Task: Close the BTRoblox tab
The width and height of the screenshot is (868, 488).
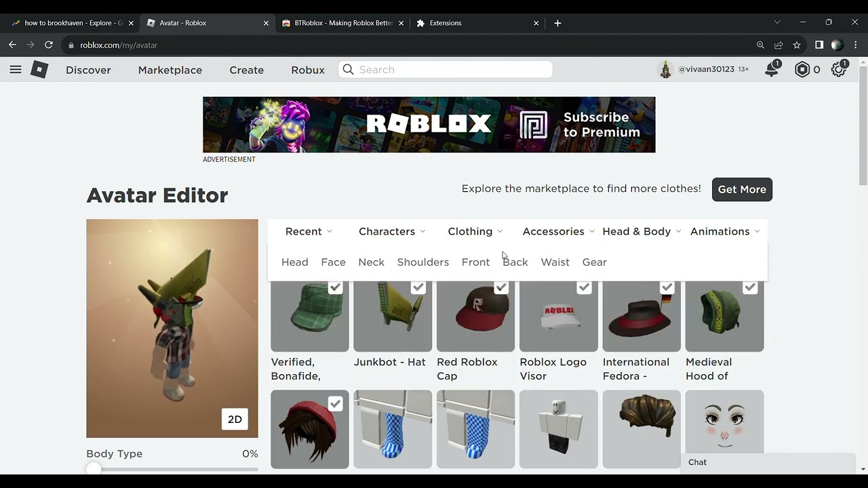Action: click(x=401, y=23)
